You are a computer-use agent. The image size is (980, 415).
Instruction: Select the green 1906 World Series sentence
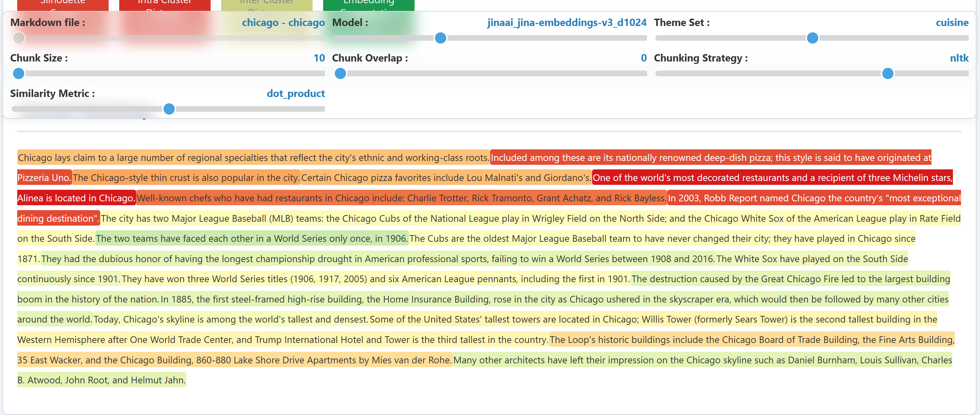pyautogui.click(x=251, y=238)
